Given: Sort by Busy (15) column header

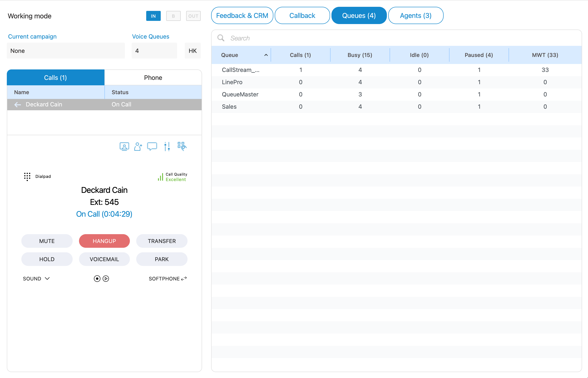Looking at the screenshot, I should click(x=360, y=55).
